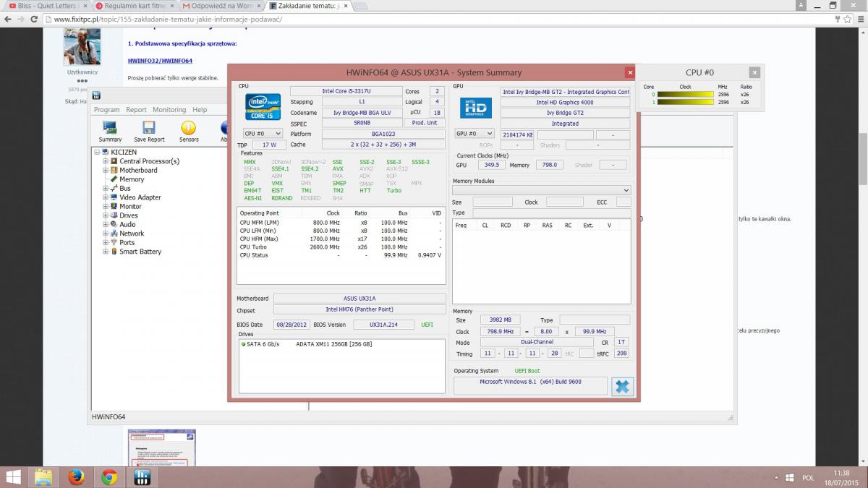
Task: Click the Intel HD Graphics logo
Action: point(475,108)
